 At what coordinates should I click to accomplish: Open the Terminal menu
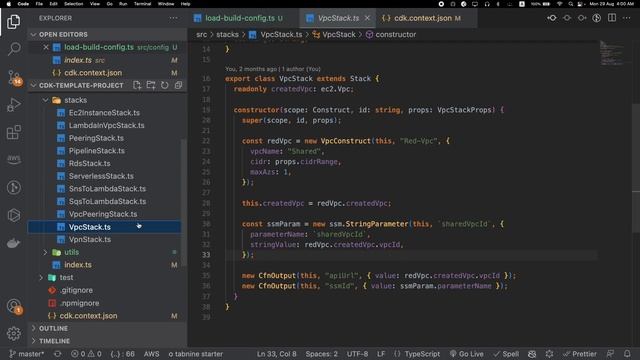pyautogui.click(x=142, y=4)
